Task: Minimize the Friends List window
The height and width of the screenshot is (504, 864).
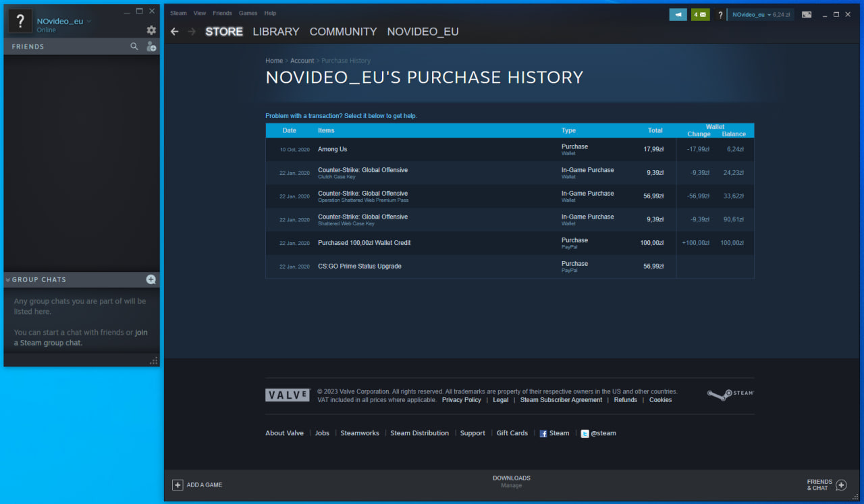Action: (x=126, y=11)
